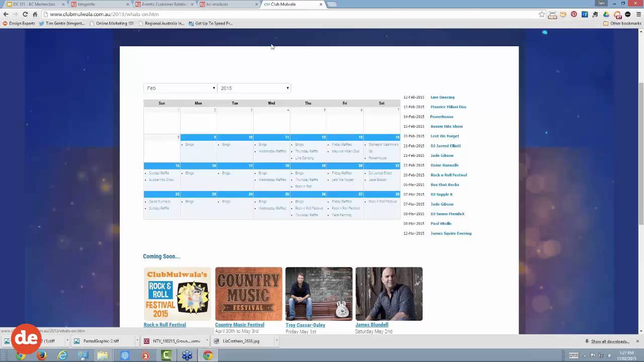Open the Tim Gentle Twitter bookmark
The height and width of the screenshot is (362, 644).
coord(62,23)
